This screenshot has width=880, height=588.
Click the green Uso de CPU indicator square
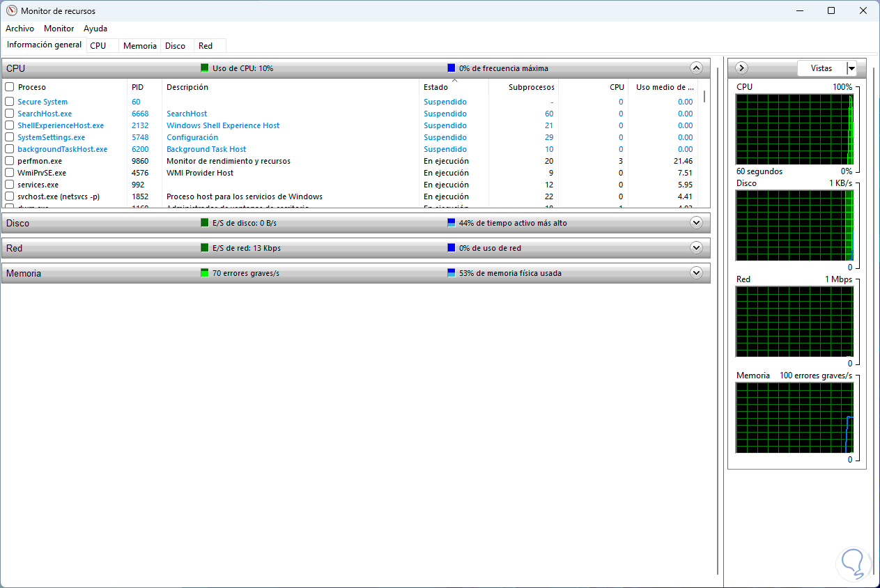pyautogui.click(x=205, y=68)
